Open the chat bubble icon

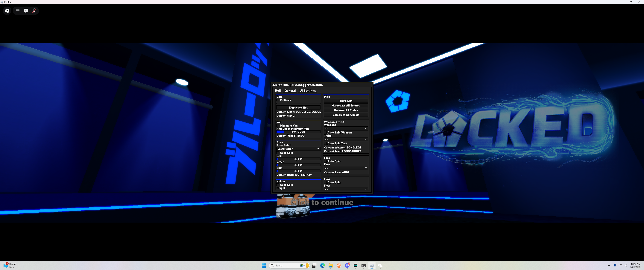coord(26,10)
